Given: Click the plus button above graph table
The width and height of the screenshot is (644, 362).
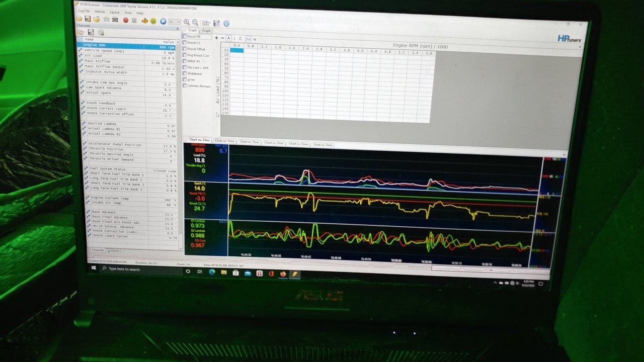Looking at the screenshot, I should tap(216, 38).
